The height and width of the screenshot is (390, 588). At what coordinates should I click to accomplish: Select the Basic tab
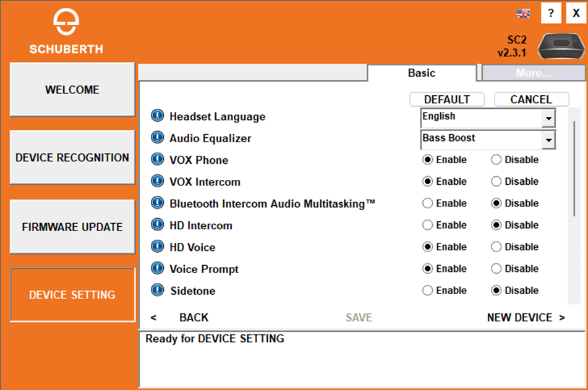pyautogui.click(x=421, y=73)
